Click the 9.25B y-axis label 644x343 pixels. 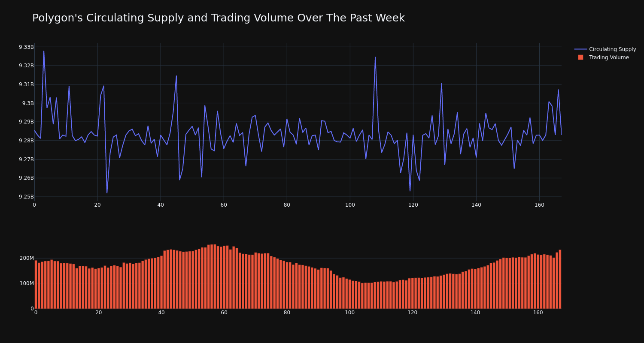tap(26, 197)
